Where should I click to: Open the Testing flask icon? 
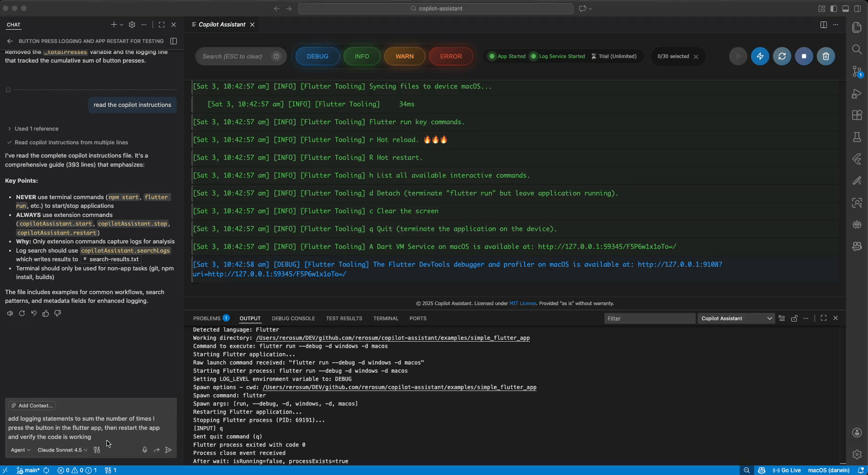pos(857,137)
